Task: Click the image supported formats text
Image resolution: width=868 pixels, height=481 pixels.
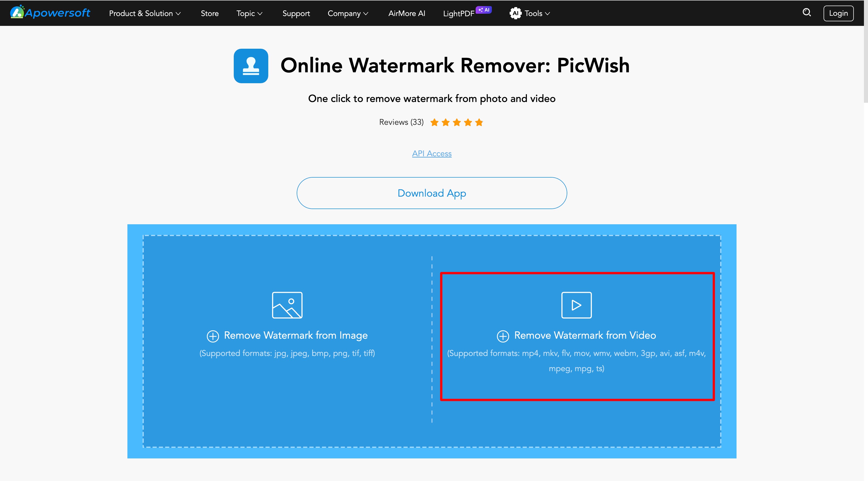Action: pos(287,353)
